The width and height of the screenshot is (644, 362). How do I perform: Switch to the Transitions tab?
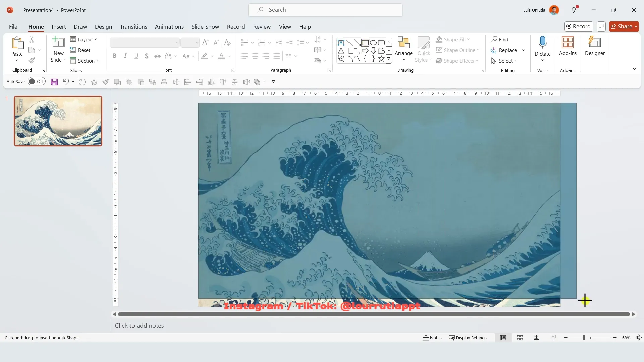pyautogui.click(x=133, y=27)
